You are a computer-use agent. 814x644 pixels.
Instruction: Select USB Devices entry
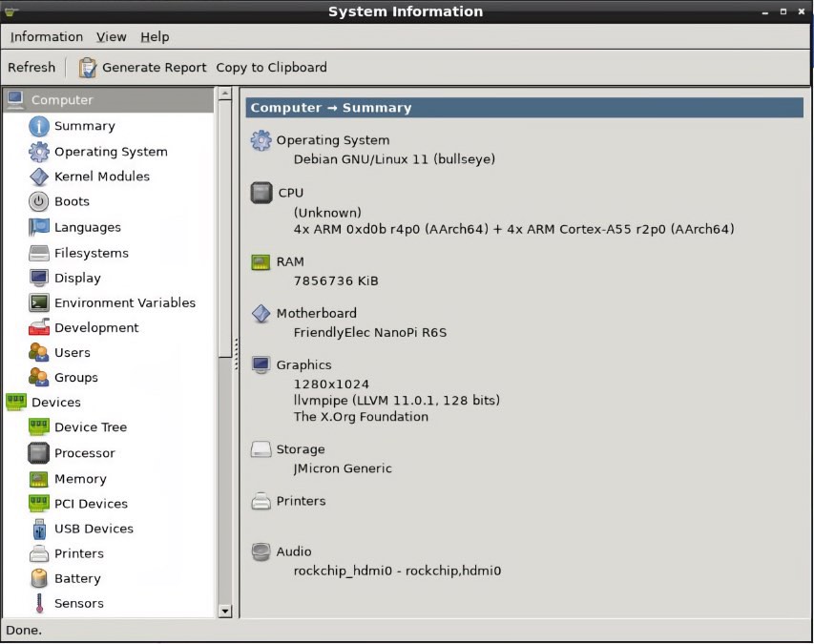pos(94,529)
